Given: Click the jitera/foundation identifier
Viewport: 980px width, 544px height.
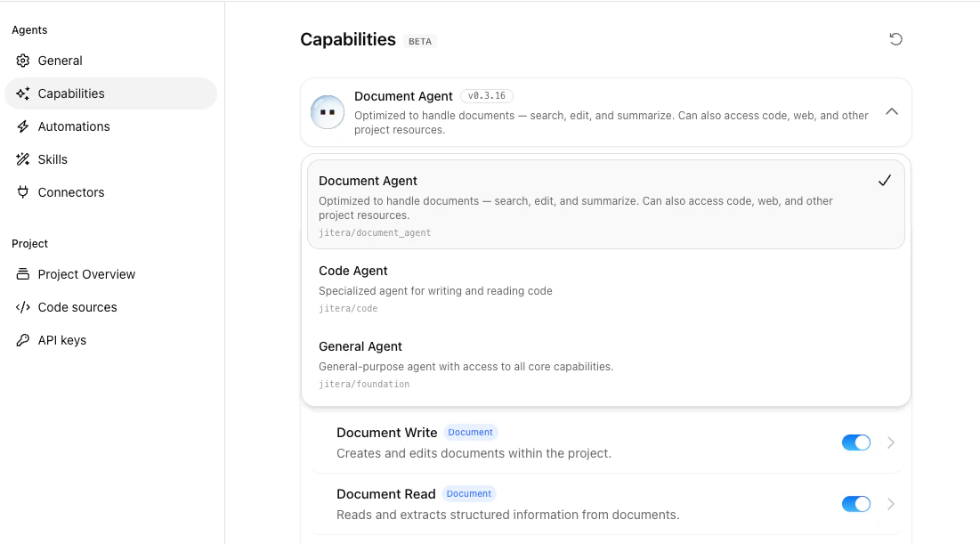Looking at the screenshot, I should (364, 384).
